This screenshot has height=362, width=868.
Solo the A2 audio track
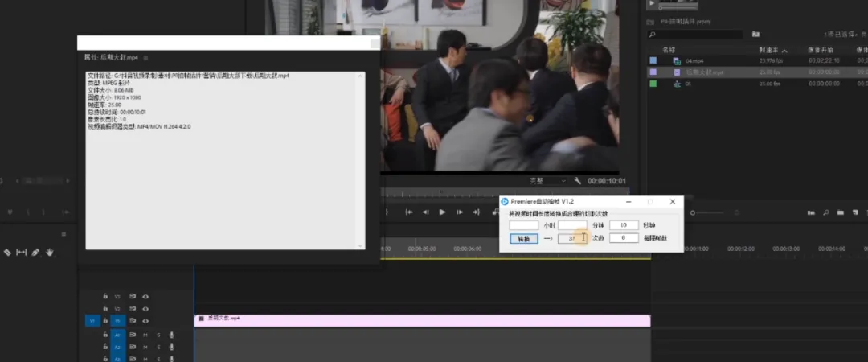(x=158, y=347)
